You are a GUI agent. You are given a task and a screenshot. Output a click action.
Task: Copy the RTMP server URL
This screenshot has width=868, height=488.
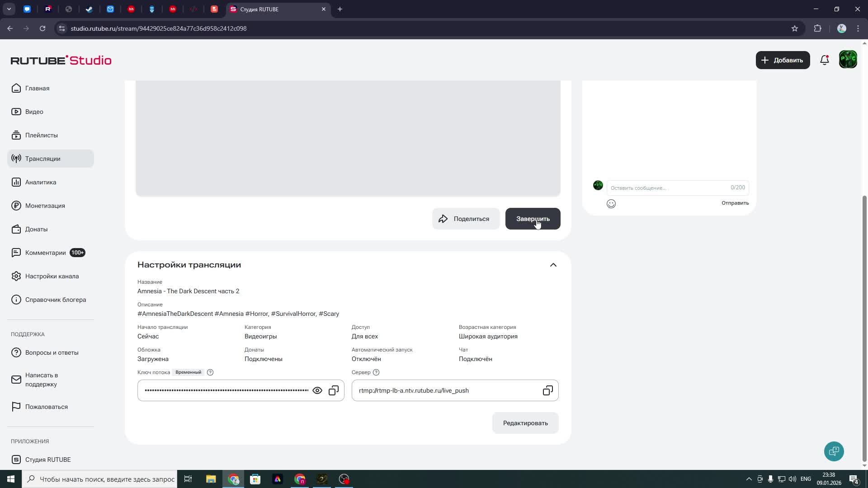[547, 390]
